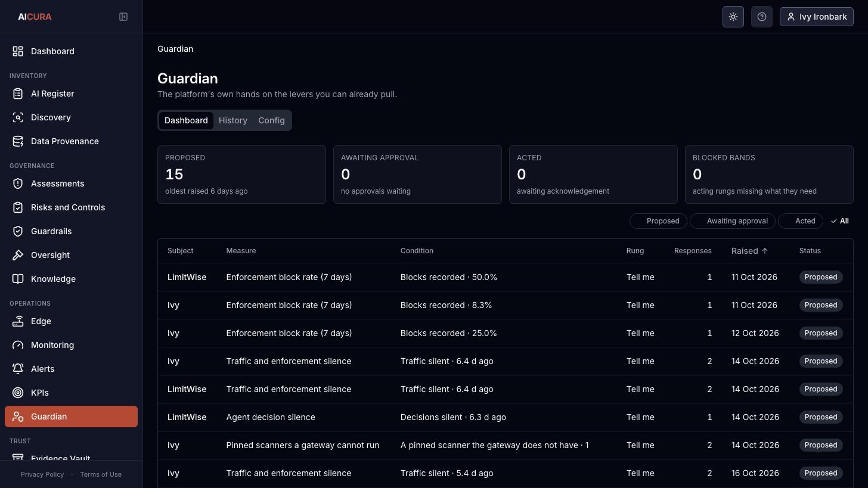The image size is (868, 488).
Task: Click the Assessments shield icon
Action: [x=18, y=184]
